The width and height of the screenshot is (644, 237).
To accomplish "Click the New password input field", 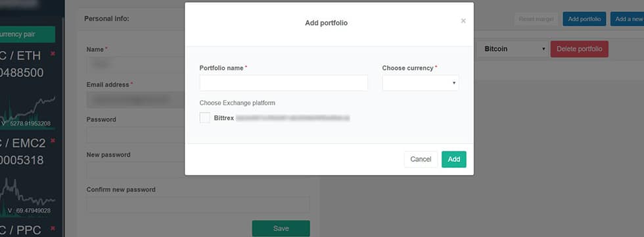I will pyautogui.click(x=135, y=170).
